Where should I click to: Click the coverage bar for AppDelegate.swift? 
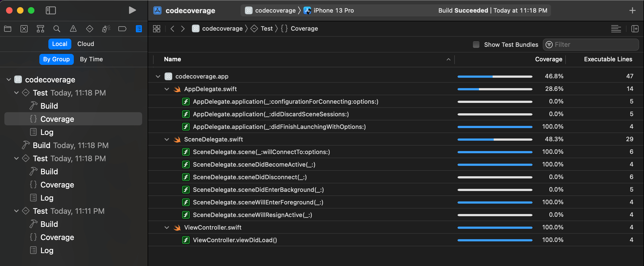coord(495,89)
